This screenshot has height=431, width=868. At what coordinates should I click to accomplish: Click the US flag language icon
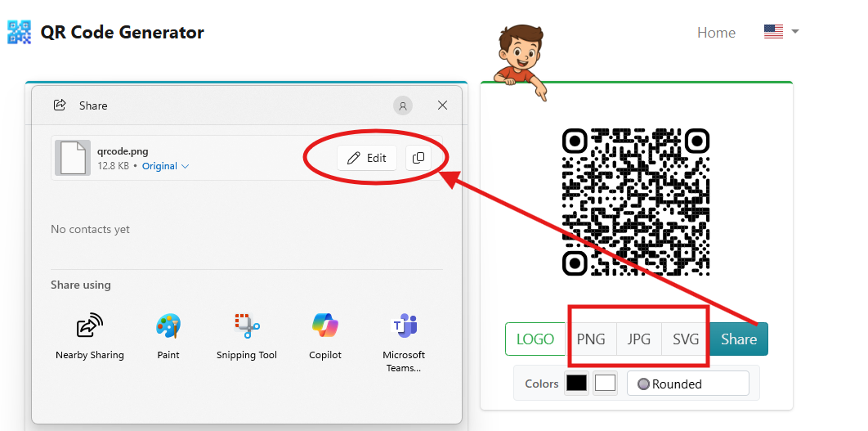coord(773,32)
